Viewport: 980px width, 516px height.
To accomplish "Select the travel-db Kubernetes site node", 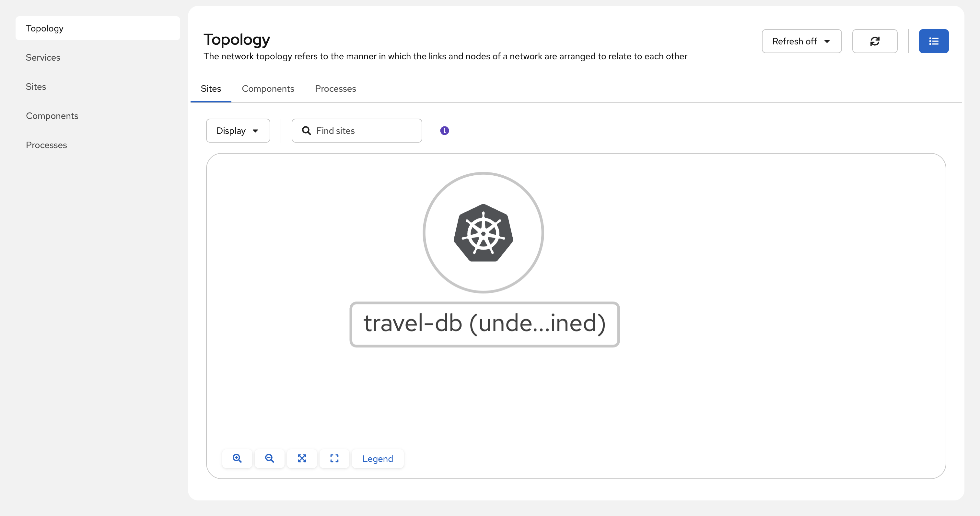I will [x=483, y=232].
